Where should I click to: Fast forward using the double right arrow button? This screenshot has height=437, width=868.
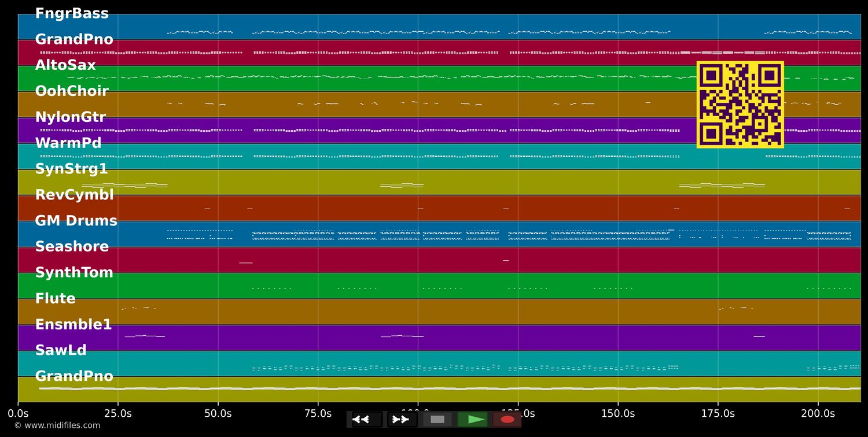(402, 420)
